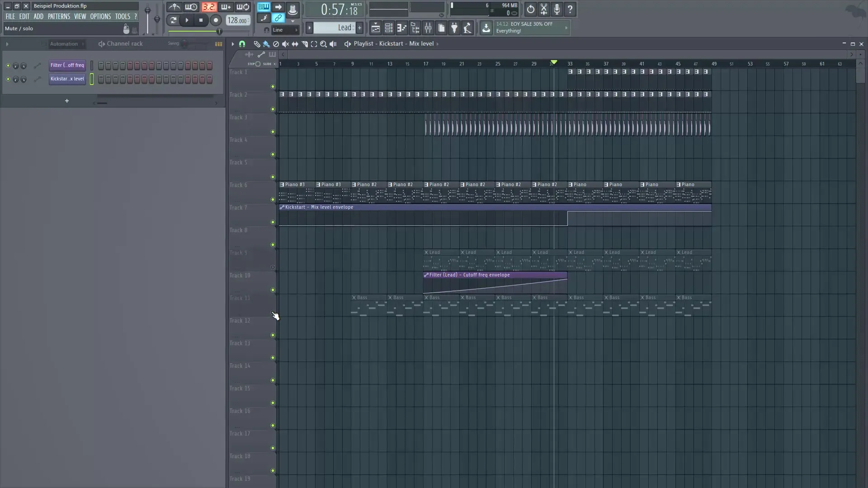Select the mute tool in playlist
This screenshot has height=488, width=868.
(x=285, y=44)
